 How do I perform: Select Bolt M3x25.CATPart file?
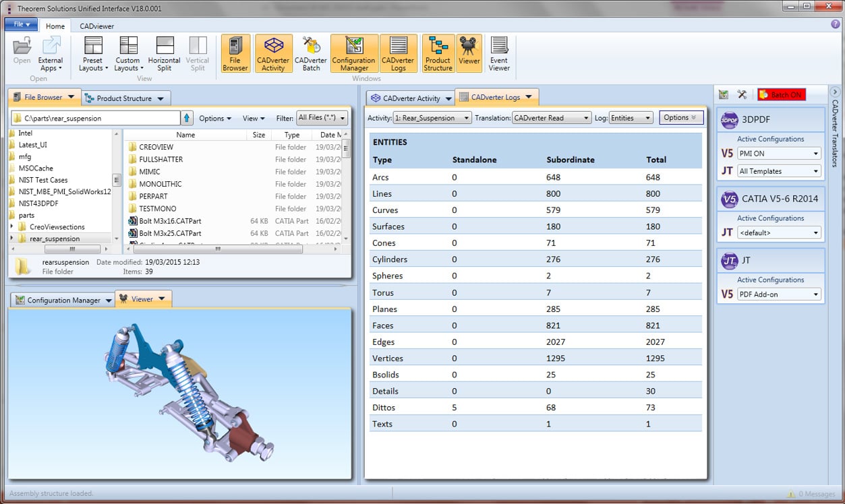pyautogui.click(x=170, y=233)
